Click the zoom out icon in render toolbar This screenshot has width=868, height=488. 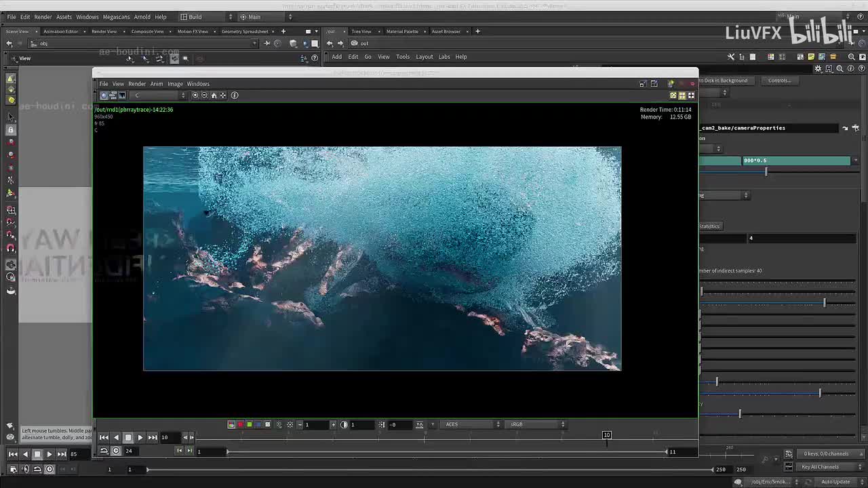204,95
